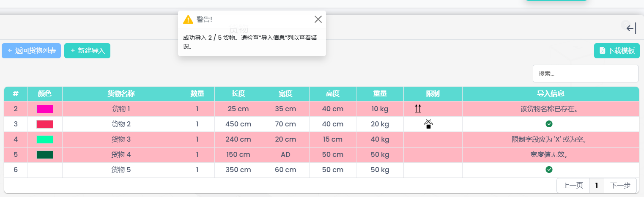Click the yellow warning triangle icon
The height and width of the screenshot is (197, 644).
(188, 19)
